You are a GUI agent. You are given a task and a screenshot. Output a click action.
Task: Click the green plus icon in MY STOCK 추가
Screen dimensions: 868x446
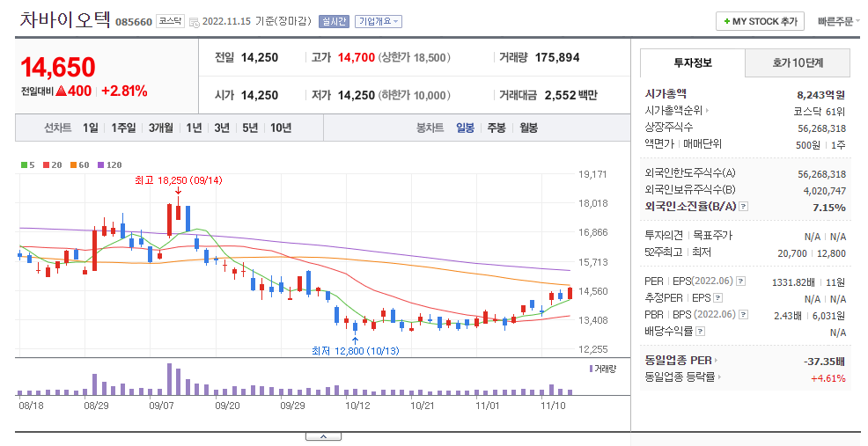pos(727,22)
